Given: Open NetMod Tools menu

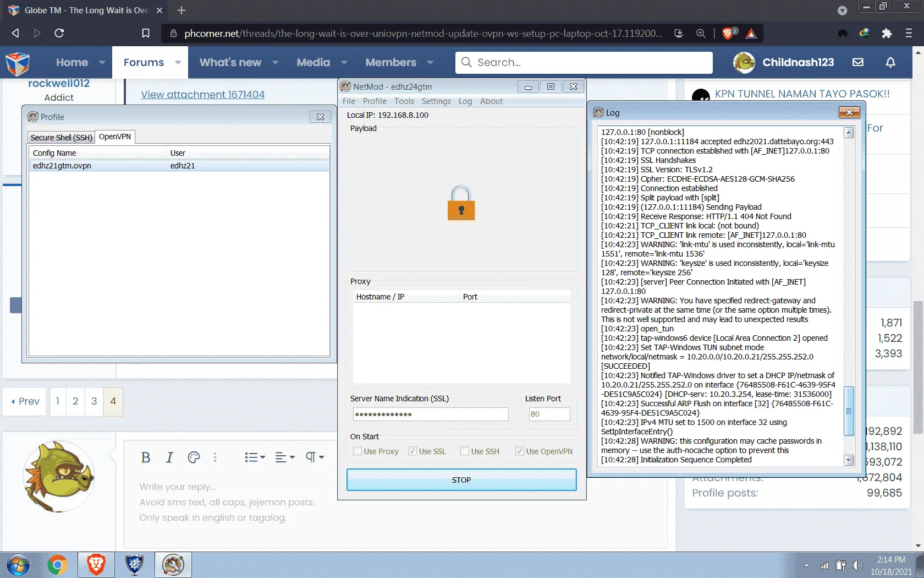Looking at the screenshot, I should (x=404, y=101).
